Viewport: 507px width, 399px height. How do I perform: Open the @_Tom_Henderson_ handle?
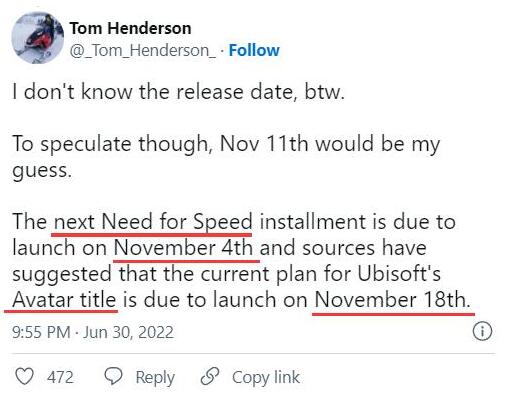click(143, 51)
